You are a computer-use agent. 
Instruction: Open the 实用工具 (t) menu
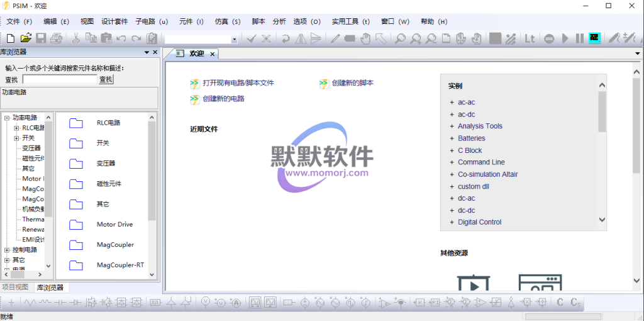tap(351, 22)
